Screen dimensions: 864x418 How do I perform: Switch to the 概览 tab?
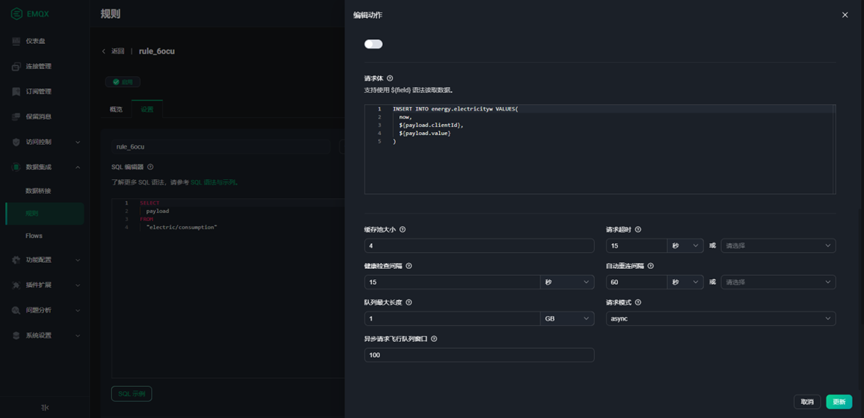point(116,109)
